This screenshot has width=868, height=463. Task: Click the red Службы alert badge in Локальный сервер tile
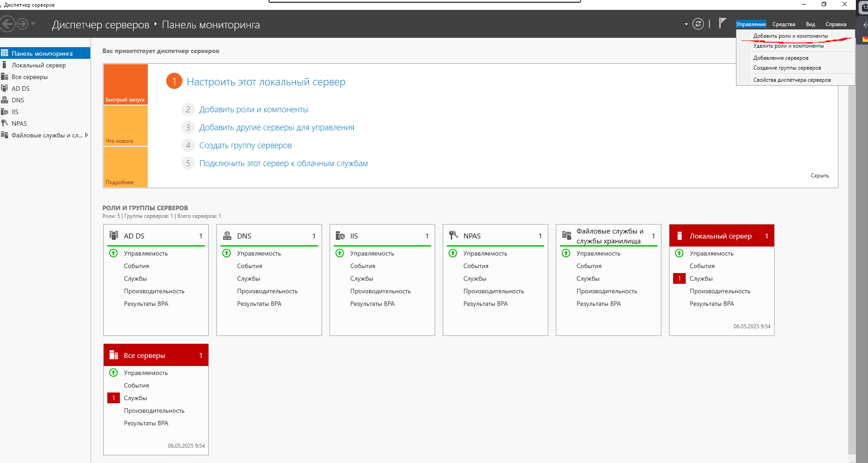point(679,278)
